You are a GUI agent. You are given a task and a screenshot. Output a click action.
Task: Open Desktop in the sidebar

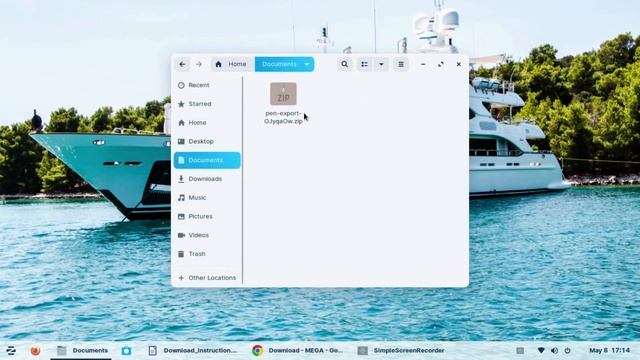coord(207,141)
